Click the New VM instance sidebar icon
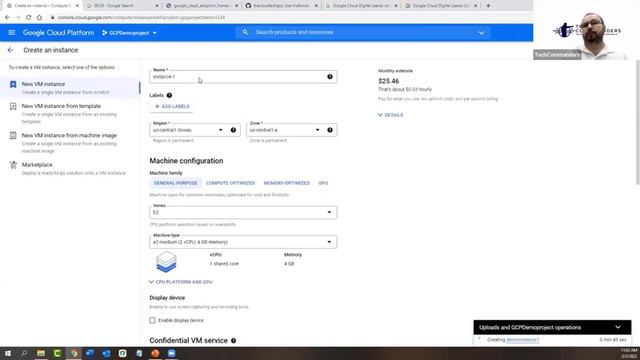 click(13, 84)
